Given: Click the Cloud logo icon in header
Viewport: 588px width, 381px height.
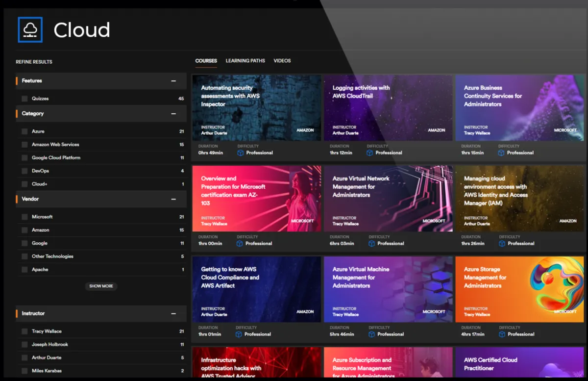Looking at the screenshot, I should click(30, 30).
